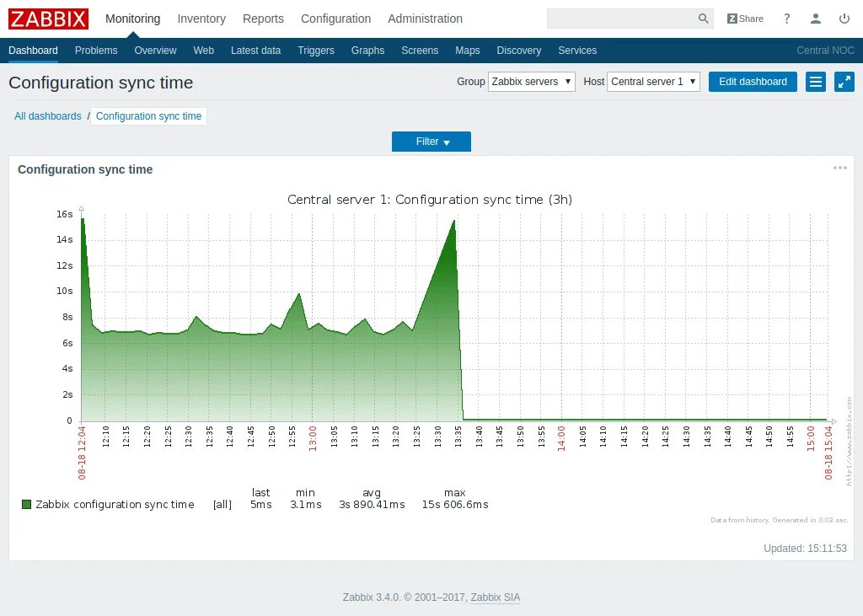Click the 15:00 time axis label
The width and height of the screenshot is (863, 616).
pyautogui.click(x=810, y=439)
